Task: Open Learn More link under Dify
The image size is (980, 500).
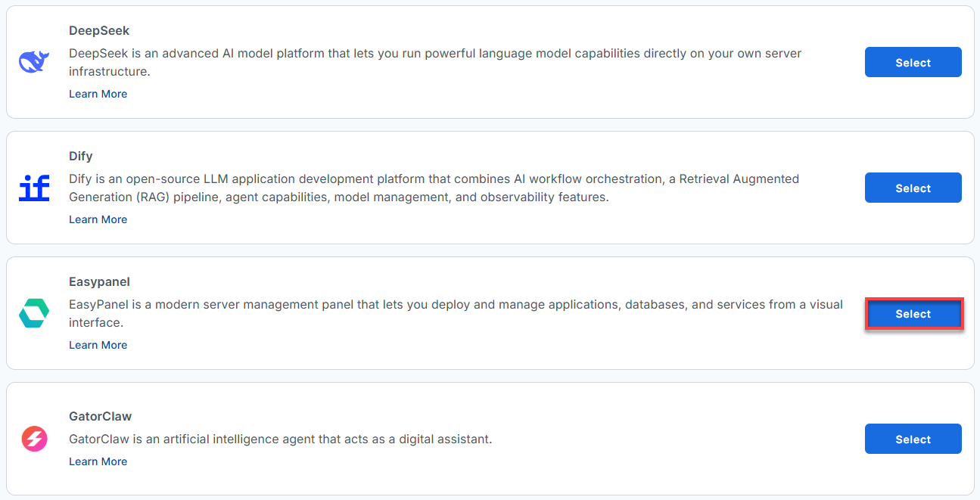Action: coord(98,219)
